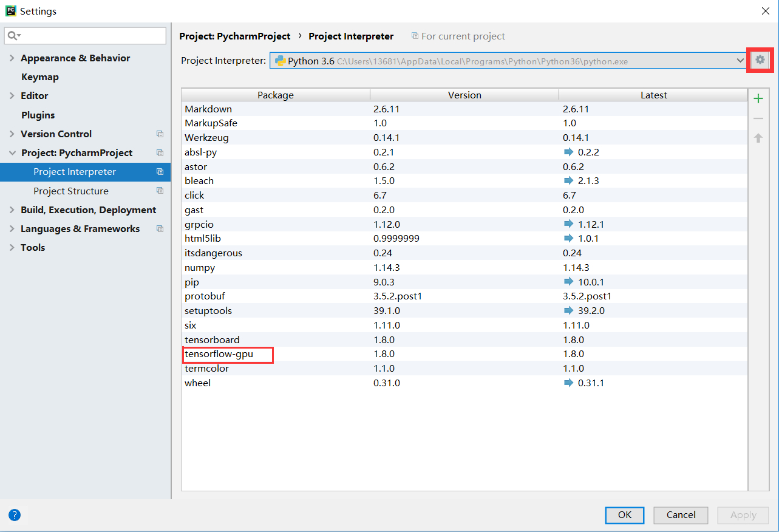The image size is (779, 532).
Task: Click the OK button
Action: pos(624,515)
